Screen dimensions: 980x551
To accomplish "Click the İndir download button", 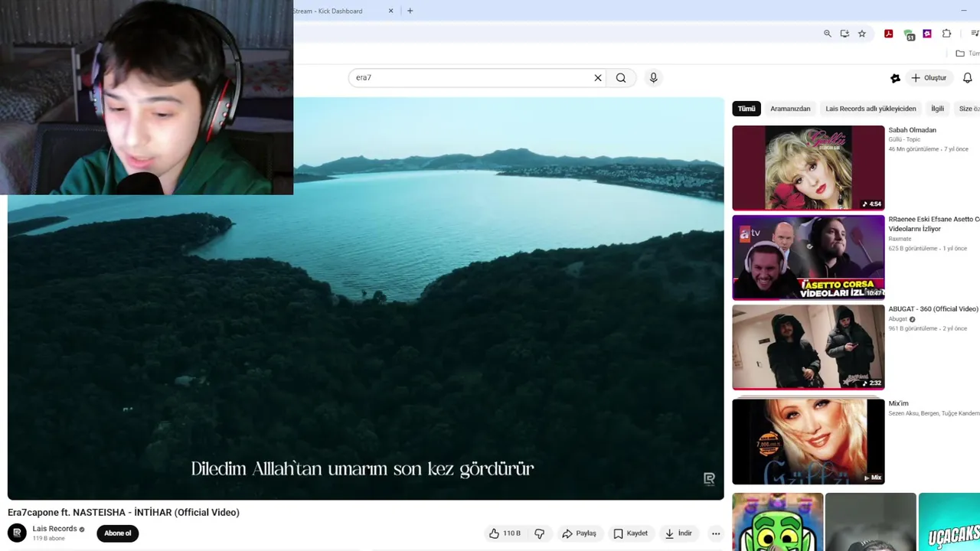I will [x=678, y=533].
